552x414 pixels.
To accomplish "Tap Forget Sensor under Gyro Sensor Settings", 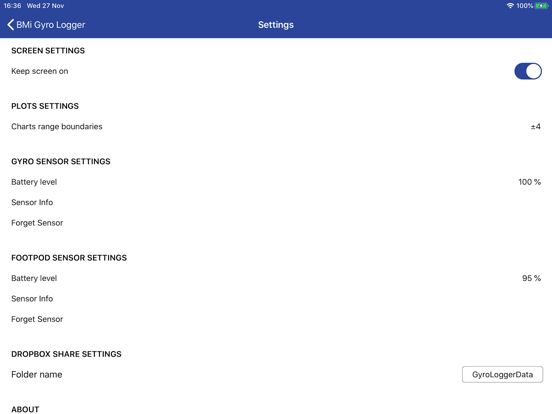I will pyautogui.click(x=276, y=223).
